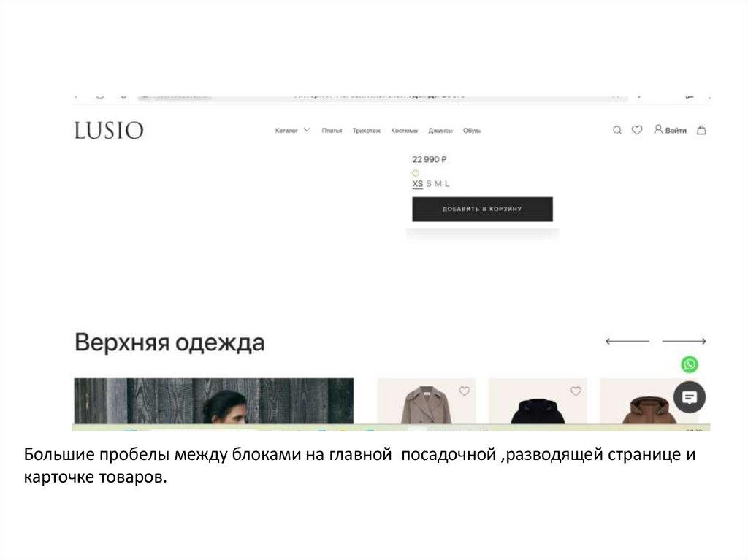Open the beige coat product thumbnail
The image size is (748, 560).
[427, 401]
